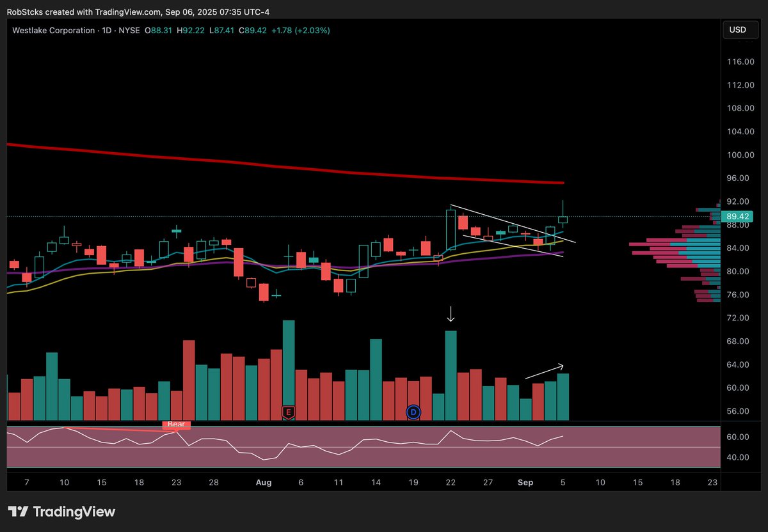Click the 84.00 price axis label
This screenshot has width=768, height=532.
pos(739,248)
